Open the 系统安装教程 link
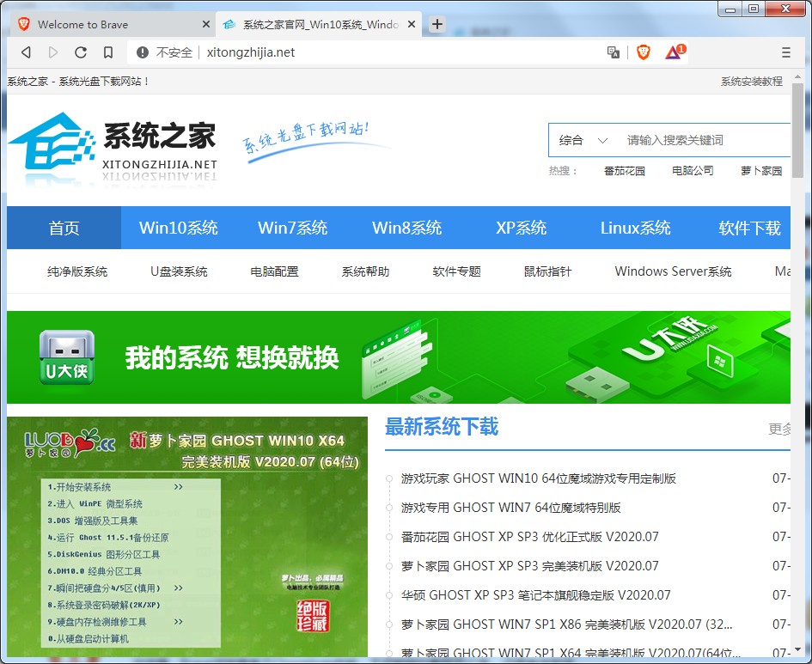 click(751, 82)
